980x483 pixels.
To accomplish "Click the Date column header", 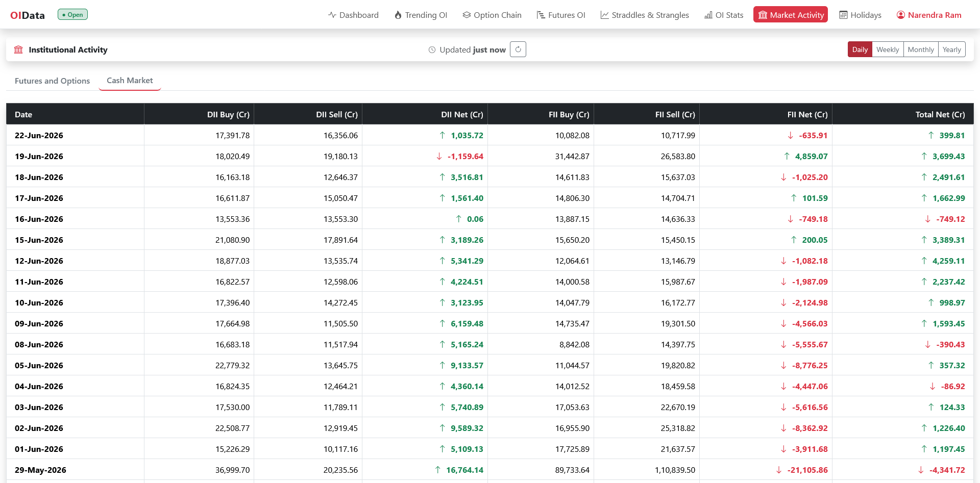I will coord(75,114).
